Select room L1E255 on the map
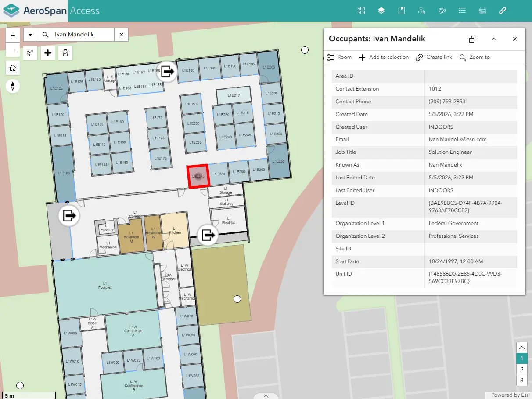The height and width of the screenshot is (399, 532). pos(278,161)
